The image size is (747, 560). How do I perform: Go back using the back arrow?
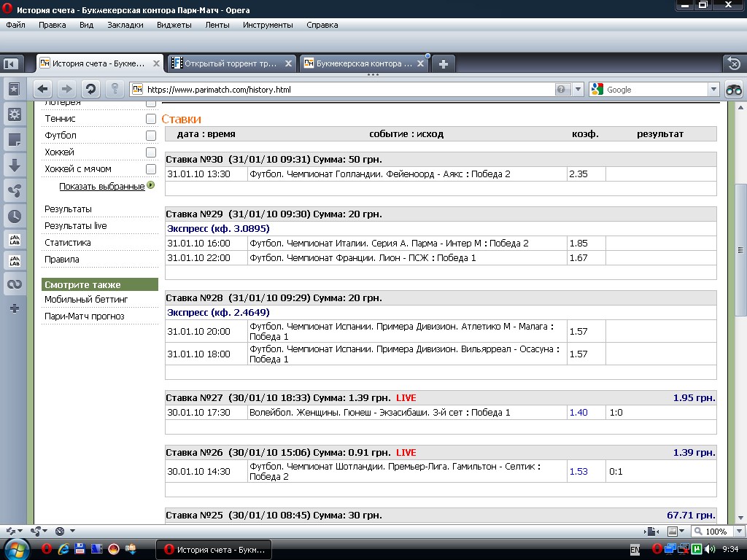tap(43, 89)
